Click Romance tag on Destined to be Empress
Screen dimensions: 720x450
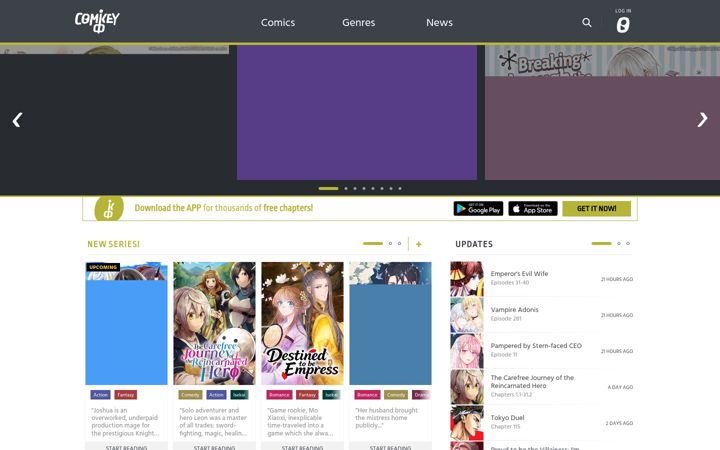[279, 395]
